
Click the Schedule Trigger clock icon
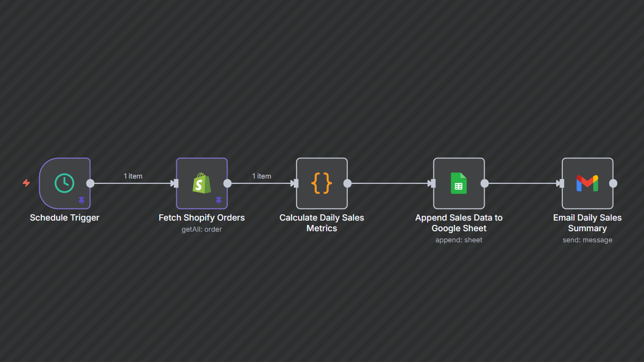[x=64, y=183]
